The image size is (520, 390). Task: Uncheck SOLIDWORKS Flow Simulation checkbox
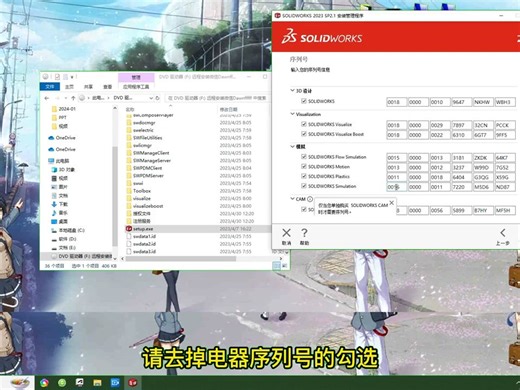304,157
